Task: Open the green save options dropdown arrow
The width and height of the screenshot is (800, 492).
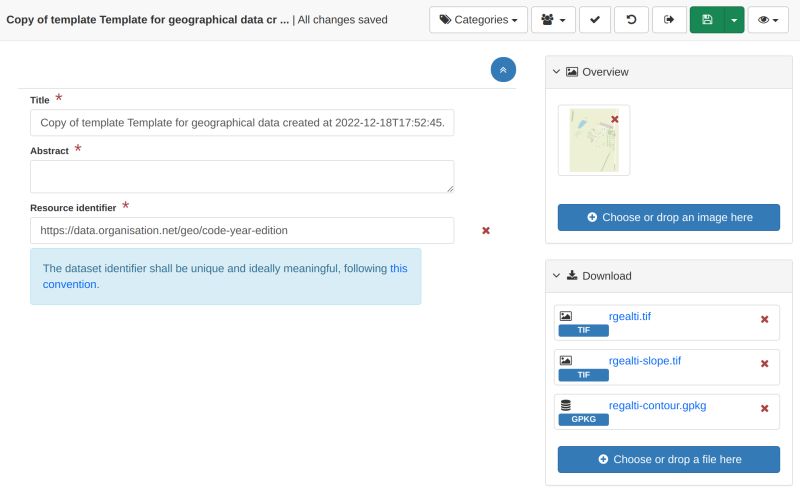Action: pyautogui.click(x=734, y=20)
